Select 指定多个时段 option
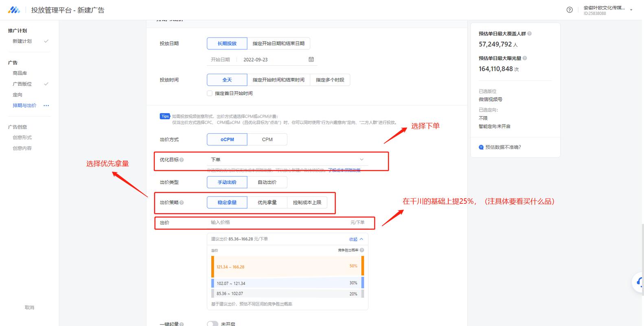 tap(330, 80)
